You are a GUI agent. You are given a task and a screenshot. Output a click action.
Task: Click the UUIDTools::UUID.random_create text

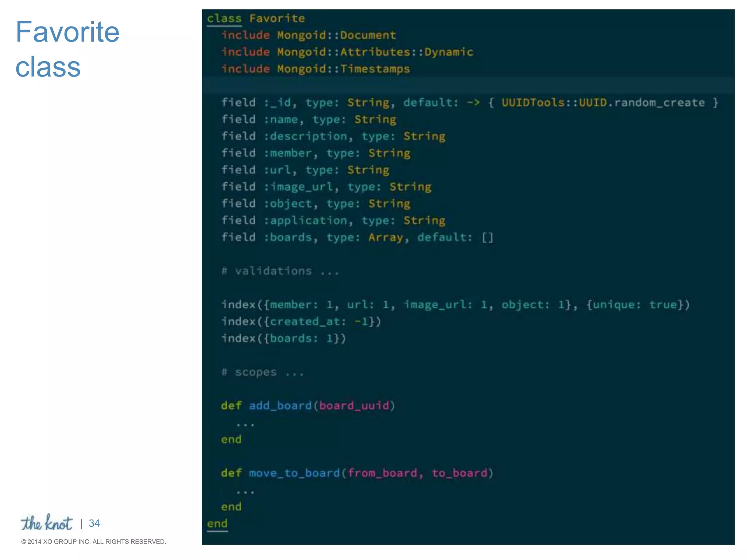click(603, 102)
